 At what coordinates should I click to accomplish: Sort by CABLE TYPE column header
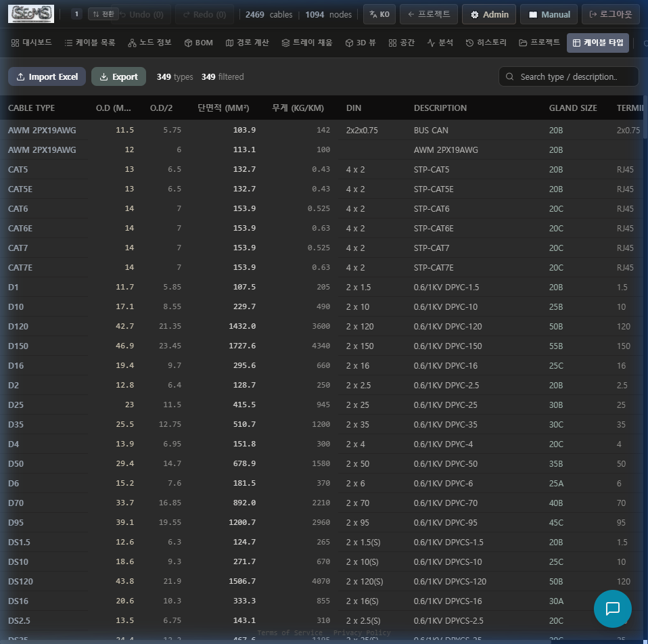[31, 108]
